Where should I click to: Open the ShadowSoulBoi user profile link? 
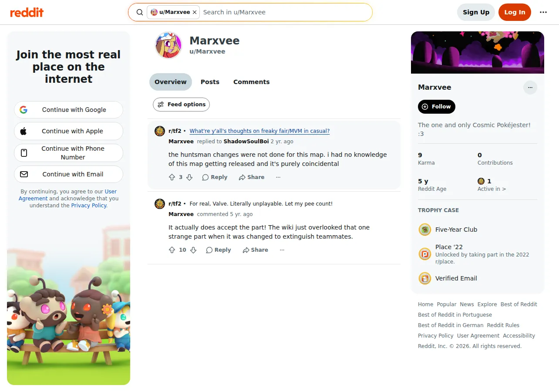[246, 142]
